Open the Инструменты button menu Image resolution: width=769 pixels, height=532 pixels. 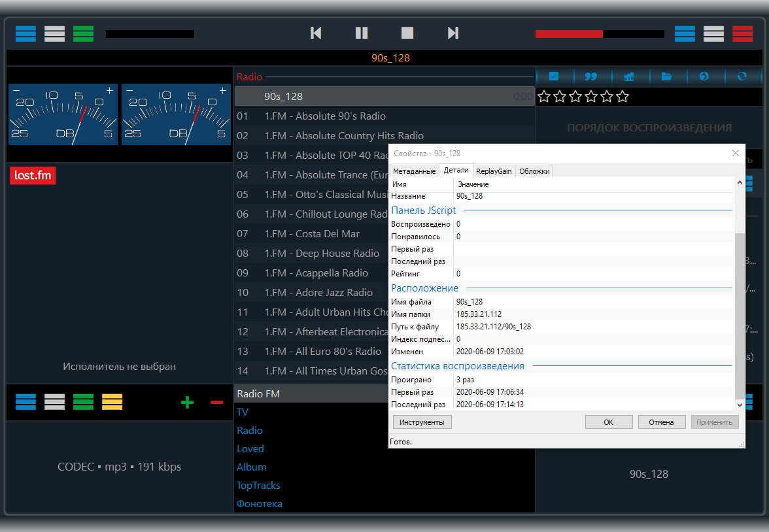pos(422,422)
